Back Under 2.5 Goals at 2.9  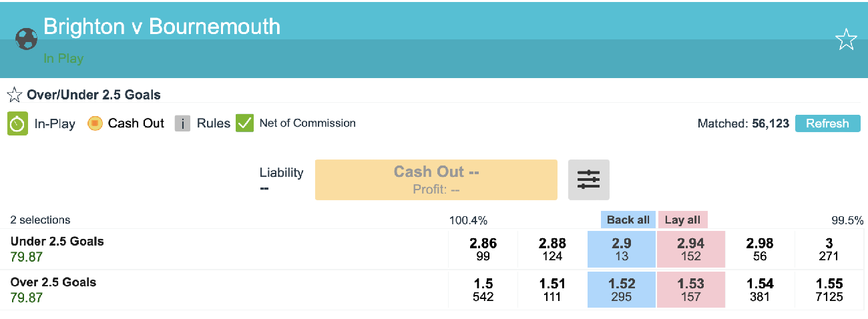click(x=622, y=249)
